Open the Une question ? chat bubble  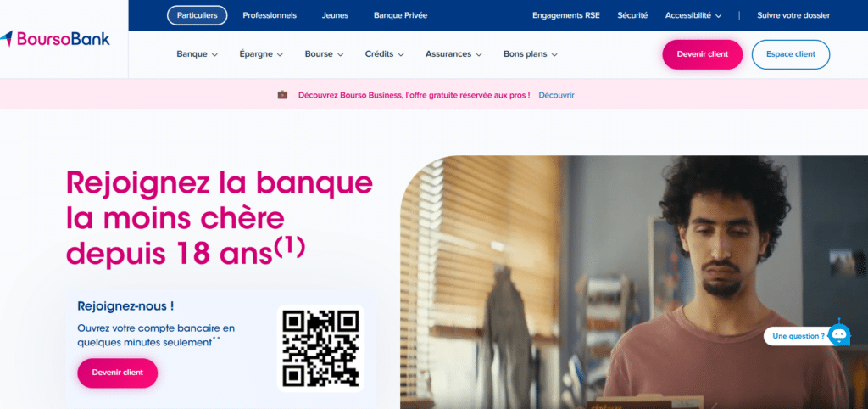tap(798, 336)
